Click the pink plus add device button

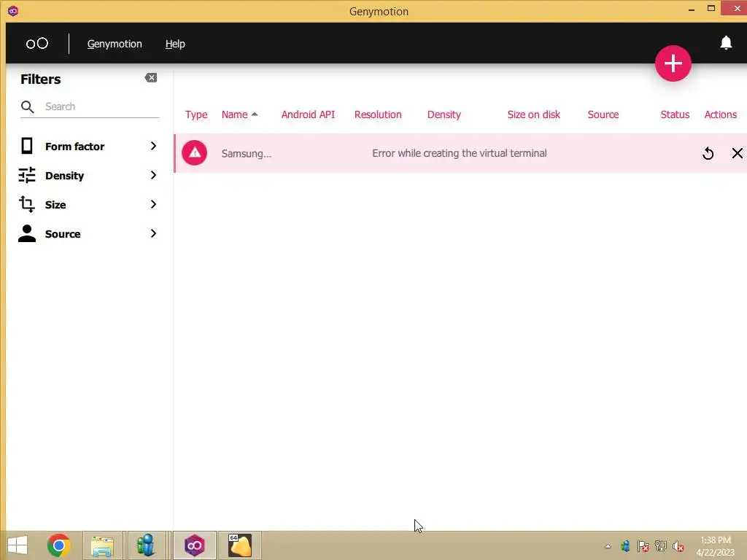673,63
